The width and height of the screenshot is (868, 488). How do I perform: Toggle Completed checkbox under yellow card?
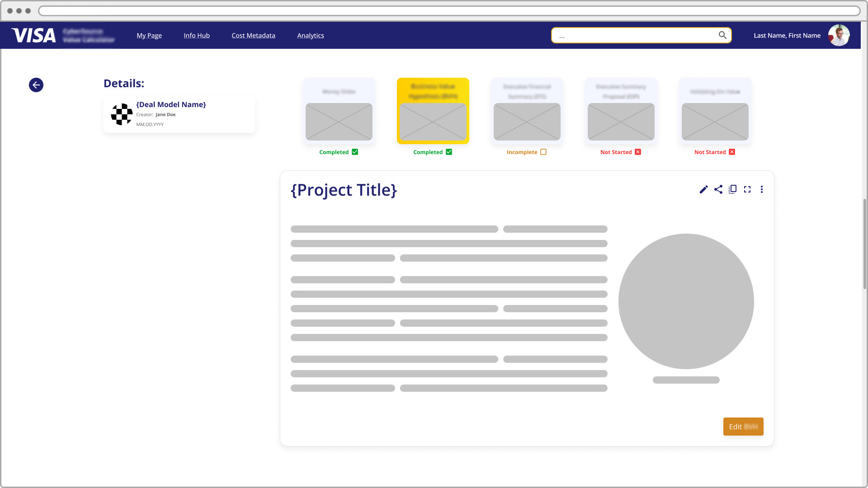point(449,152)
